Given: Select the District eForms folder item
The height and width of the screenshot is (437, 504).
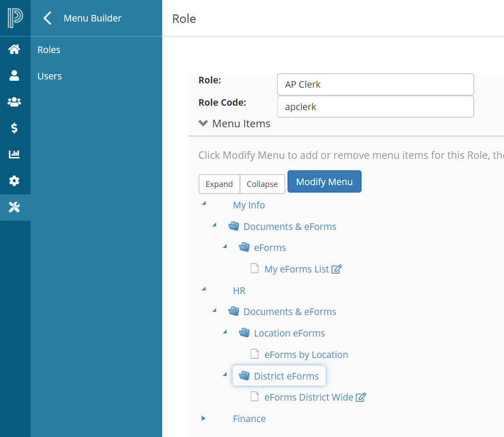Looking at the screenshot, I should coord(286,376).
